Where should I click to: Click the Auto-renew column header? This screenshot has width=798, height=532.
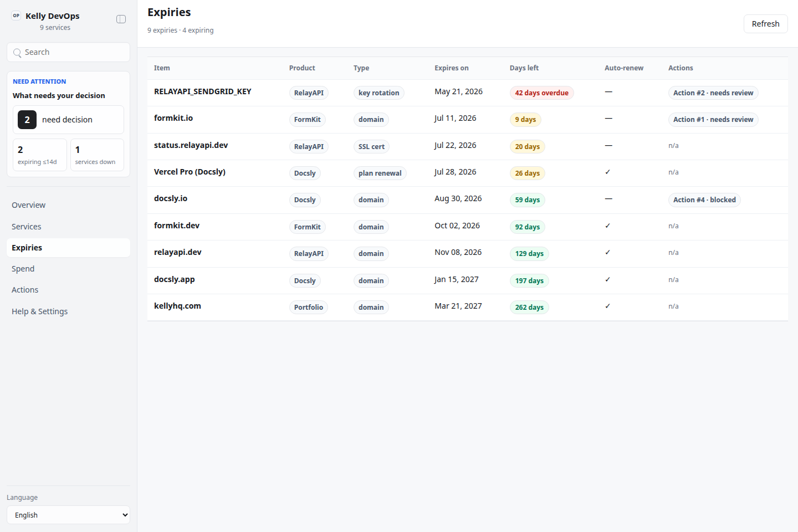click(x=624, y=68)
